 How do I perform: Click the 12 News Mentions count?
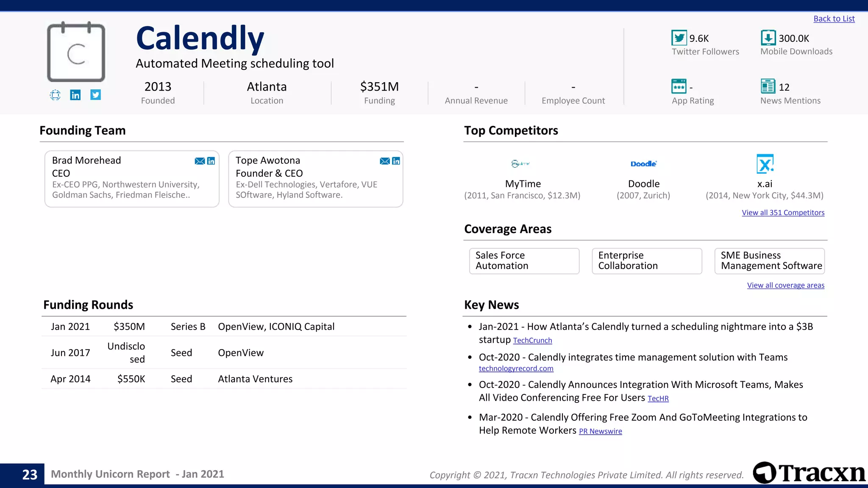point(784,87)
